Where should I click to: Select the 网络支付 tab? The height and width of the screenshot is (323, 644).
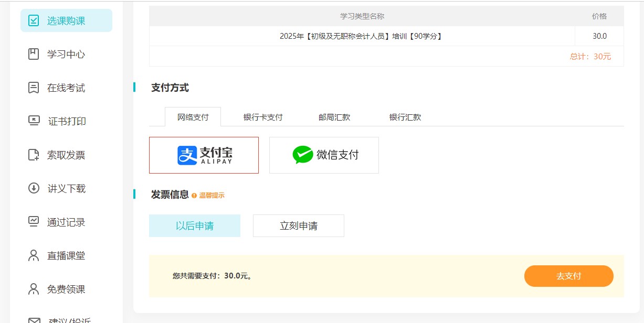click(x=193, y=117)
